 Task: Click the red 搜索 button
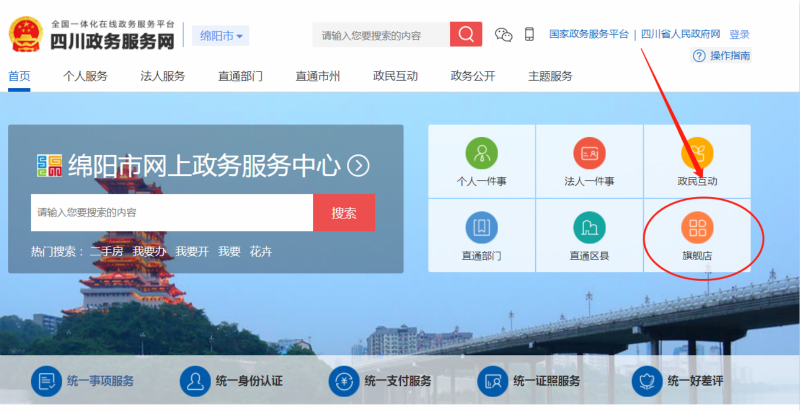344,213
